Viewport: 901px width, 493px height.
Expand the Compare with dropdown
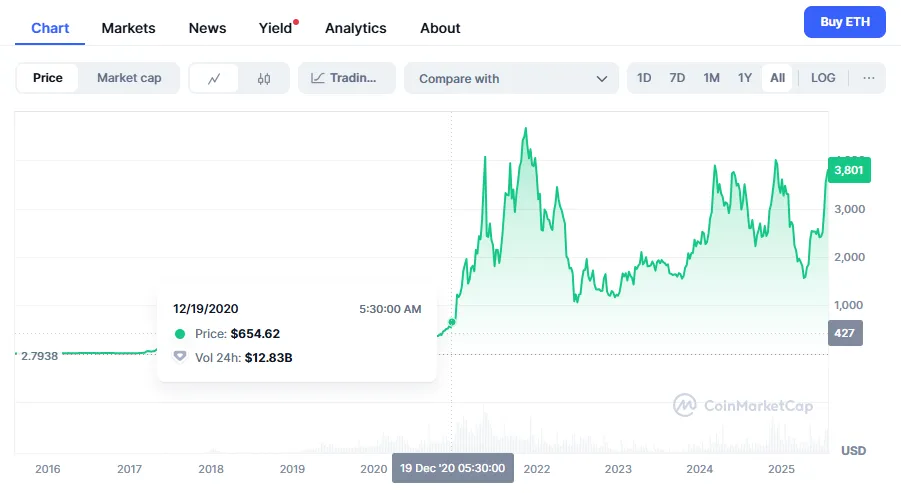[x=512, y=78]
